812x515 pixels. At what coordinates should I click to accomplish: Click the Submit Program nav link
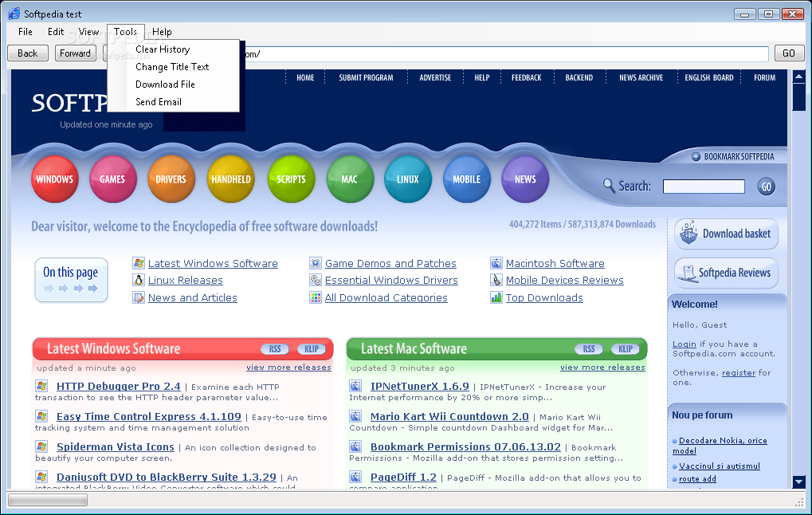pyautogui.click(x=366, y=77)
